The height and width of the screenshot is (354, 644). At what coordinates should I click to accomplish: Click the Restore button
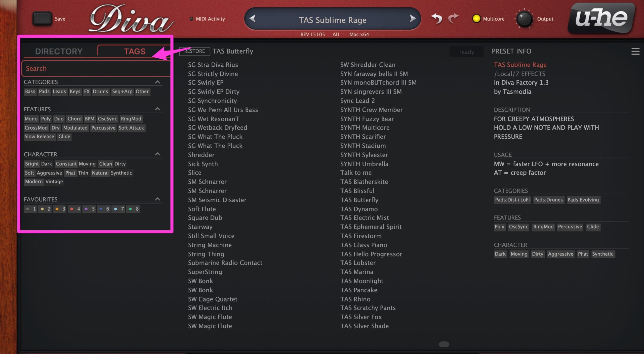click(x=194, y=51)
